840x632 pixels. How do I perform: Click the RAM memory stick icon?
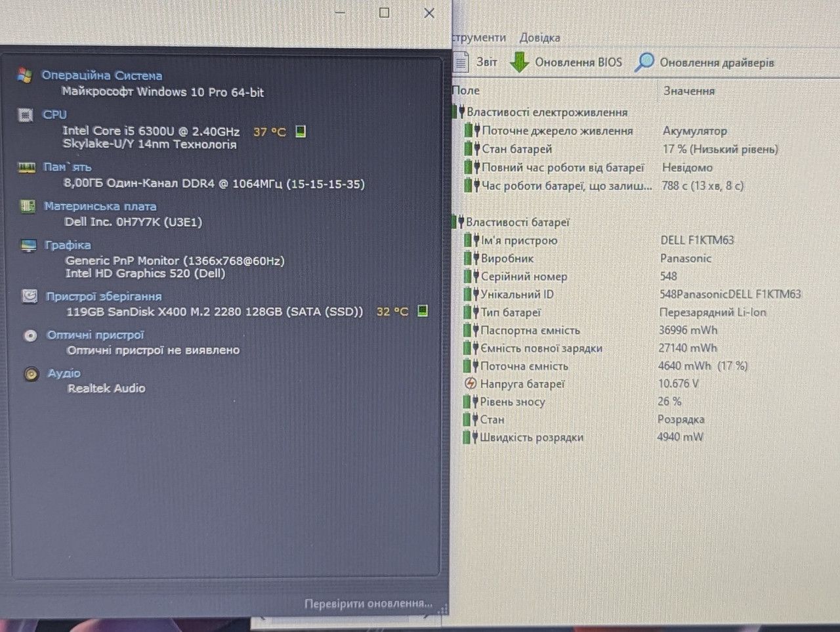[27, 168]
